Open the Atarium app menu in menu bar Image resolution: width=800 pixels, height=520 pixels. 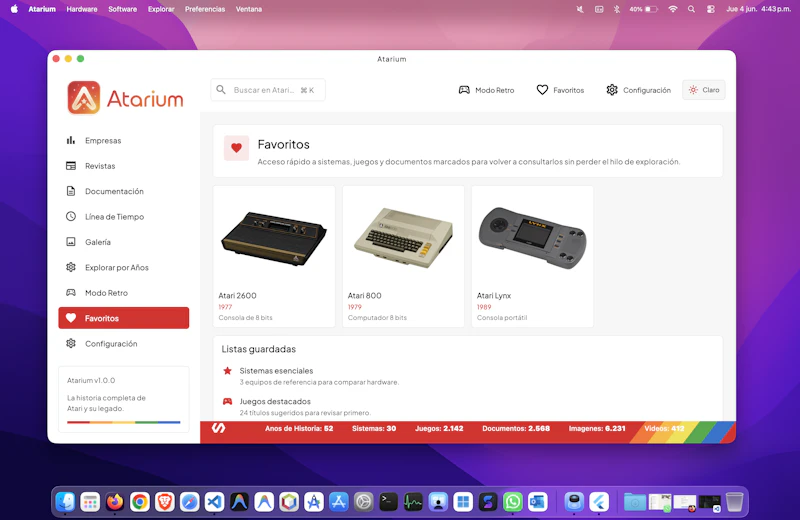[42, 9]
